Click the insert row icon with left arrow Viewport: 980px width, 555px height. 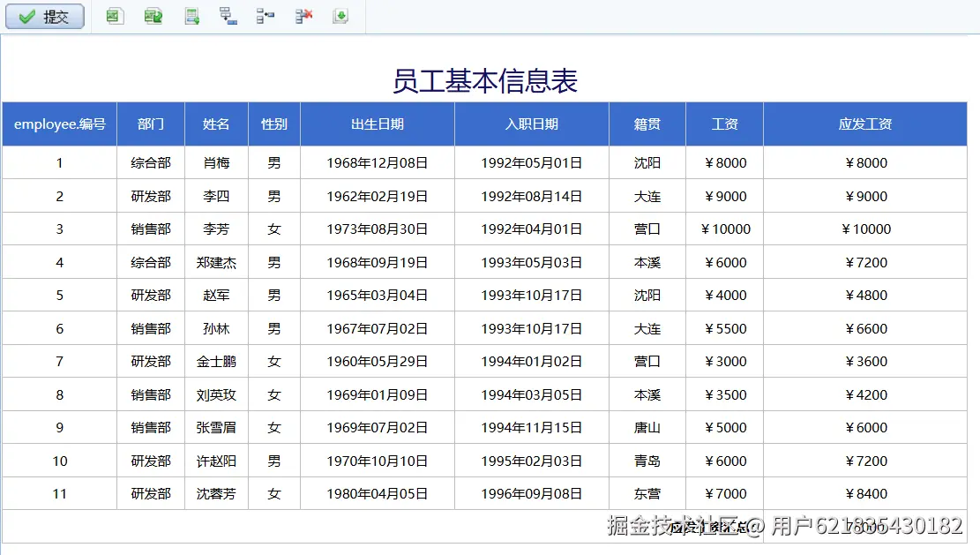[x=265, y=16]
